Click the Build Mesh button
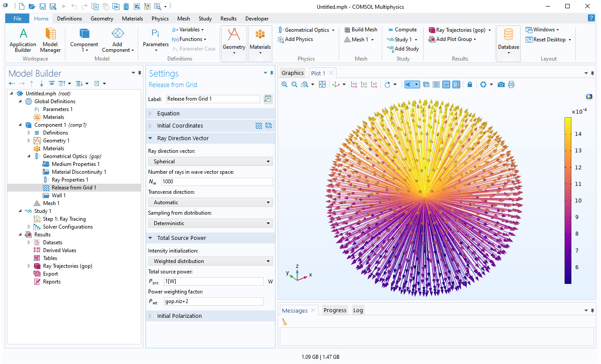601x364 pixels. point(360,30)
